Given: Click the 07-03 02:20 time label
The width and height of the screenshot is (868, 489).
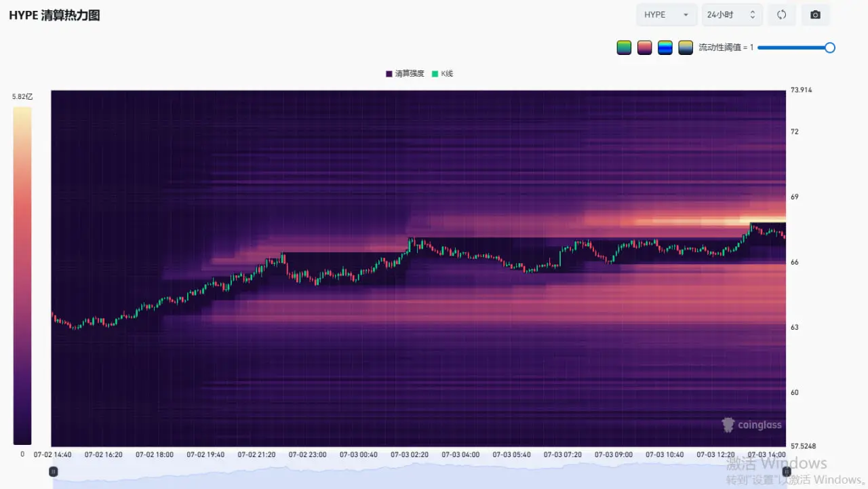Looking at the screenshot, I should pos(410,455).
